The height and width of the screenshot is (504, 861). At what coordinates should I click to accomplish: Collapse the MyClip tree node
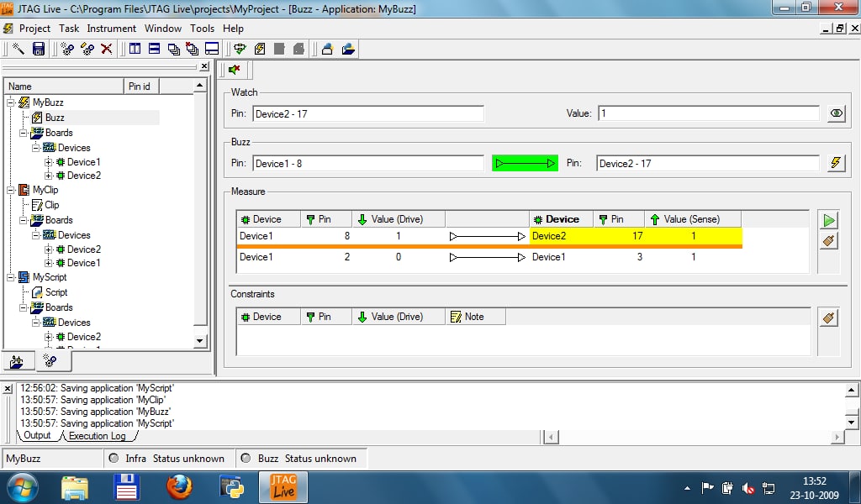(x=10, y=191)
